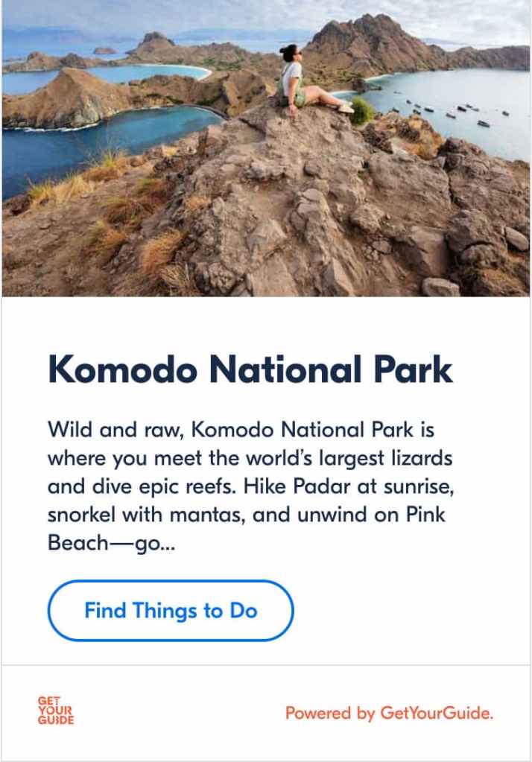Open the Powered by GetYourGuide link

pos(389,713)
